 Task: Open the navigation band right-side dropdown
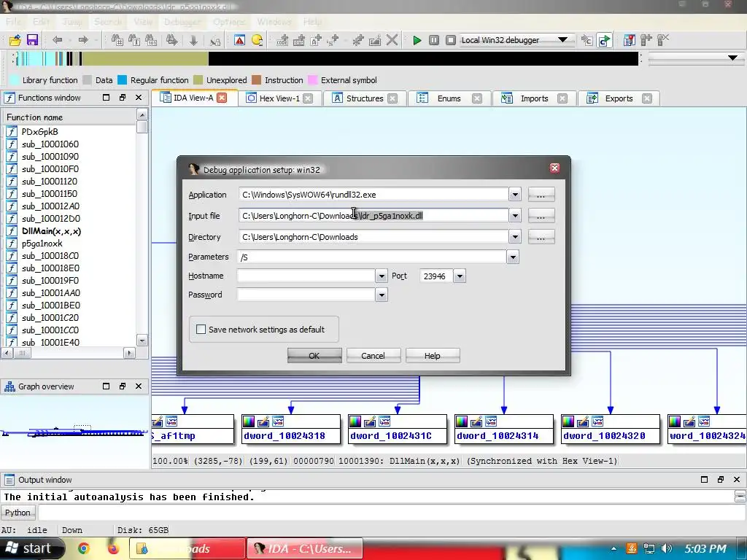pos(732,58)
